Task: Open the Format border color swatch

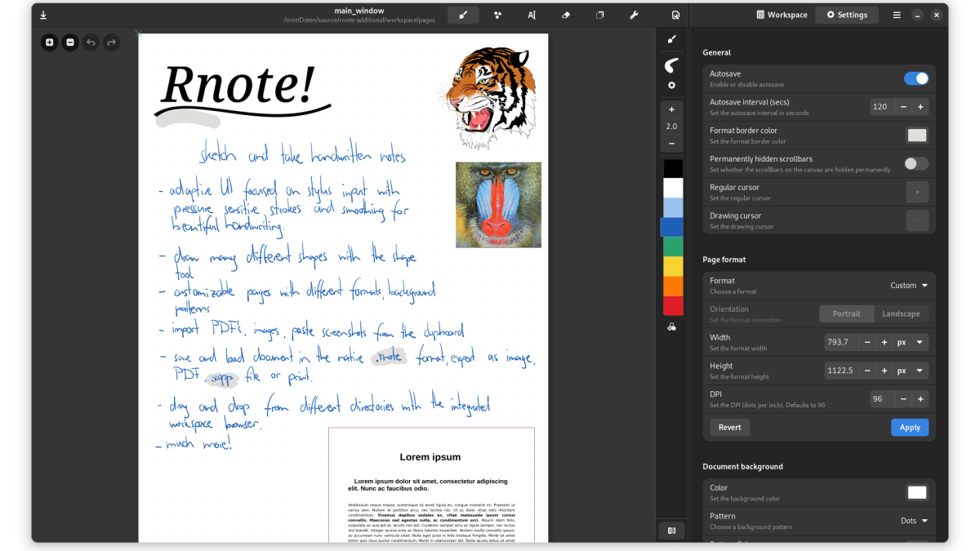Action: point(917,136)
